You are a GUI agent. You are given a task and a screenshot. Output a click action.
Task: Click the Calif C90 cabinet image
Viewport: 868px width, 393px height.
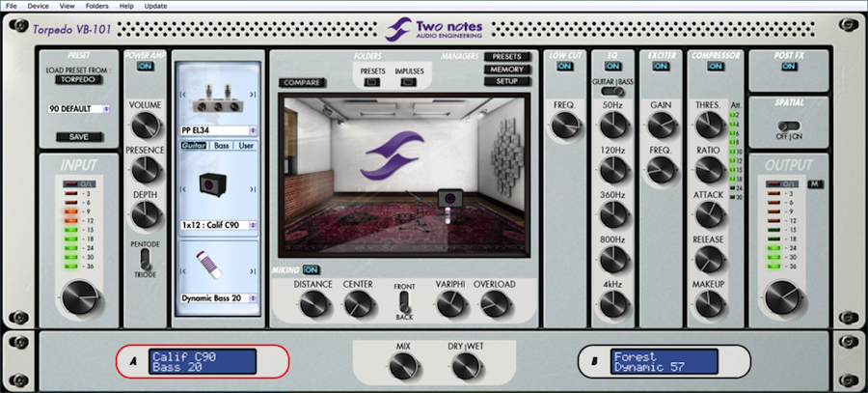[213, 185]
